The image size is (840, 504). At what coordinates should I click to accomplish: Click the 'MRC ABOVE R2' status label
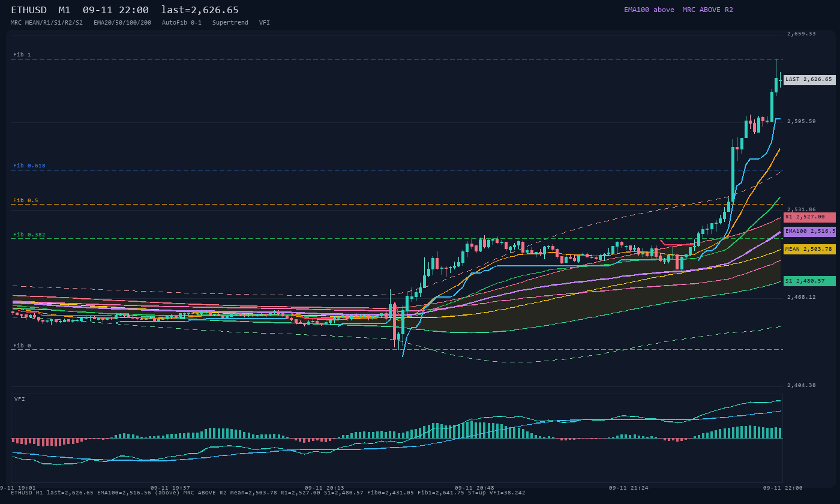(x=708, y=10)
